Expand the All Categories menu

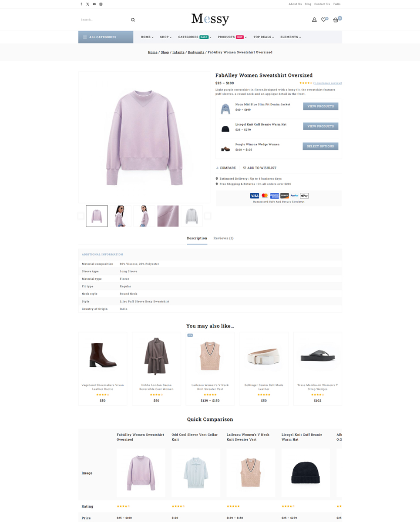(106, 37)
